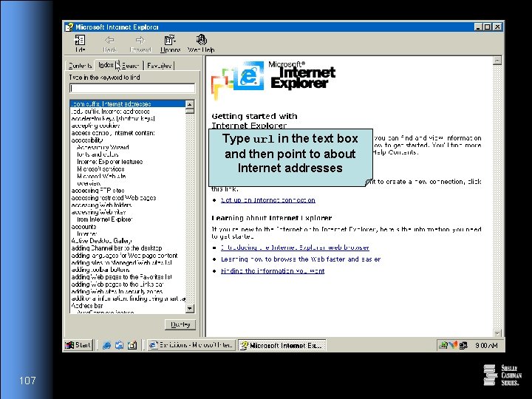Click the Back arrow toolbar icon
This screenshot has height=399, width=532.
tap(109, 44)
